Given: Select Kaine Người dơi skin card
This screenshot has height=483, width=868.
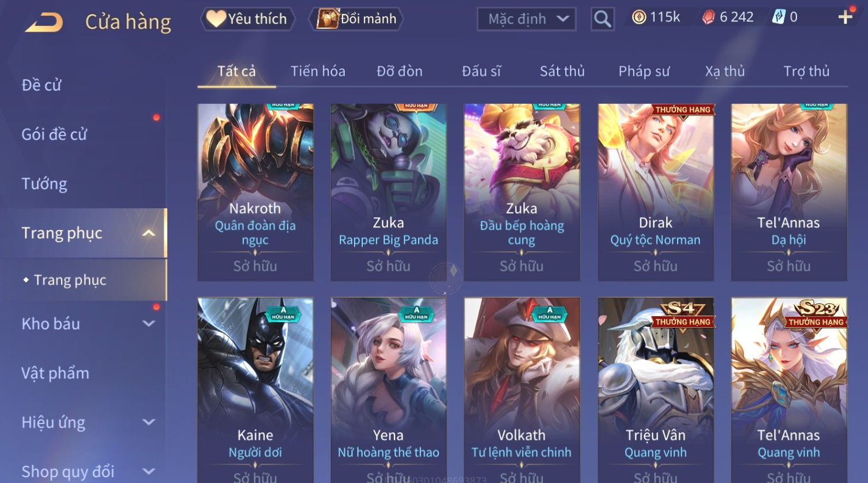Looking at the screenshot, I should click(255, 390).
